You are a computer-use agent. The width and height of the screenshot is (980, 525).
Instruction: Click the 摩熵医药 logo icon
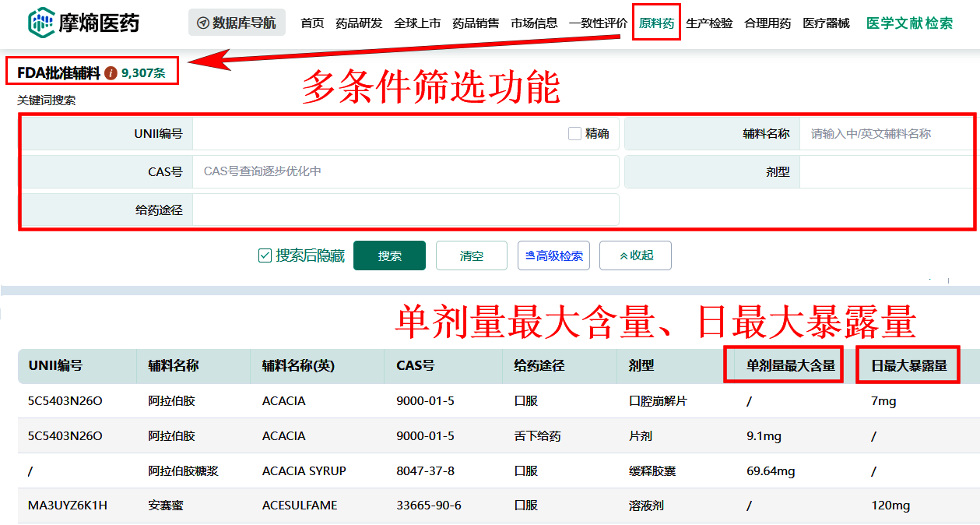click(x=40, y=23)
